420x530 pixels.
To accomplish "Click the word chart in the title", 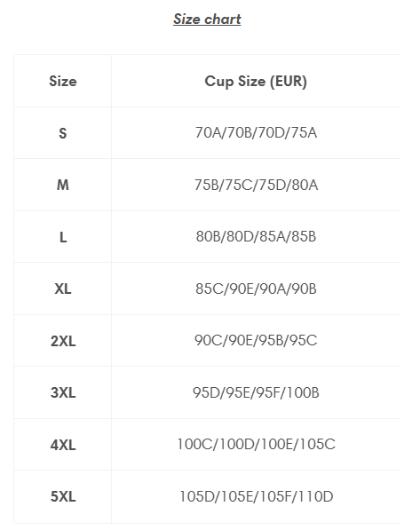I will pos(223,19).
